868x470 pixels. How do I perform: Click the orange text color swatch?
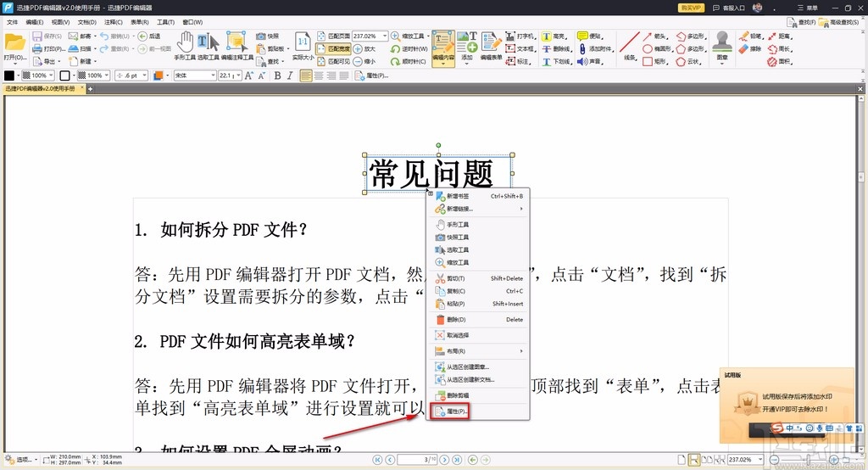coord(159,76)
